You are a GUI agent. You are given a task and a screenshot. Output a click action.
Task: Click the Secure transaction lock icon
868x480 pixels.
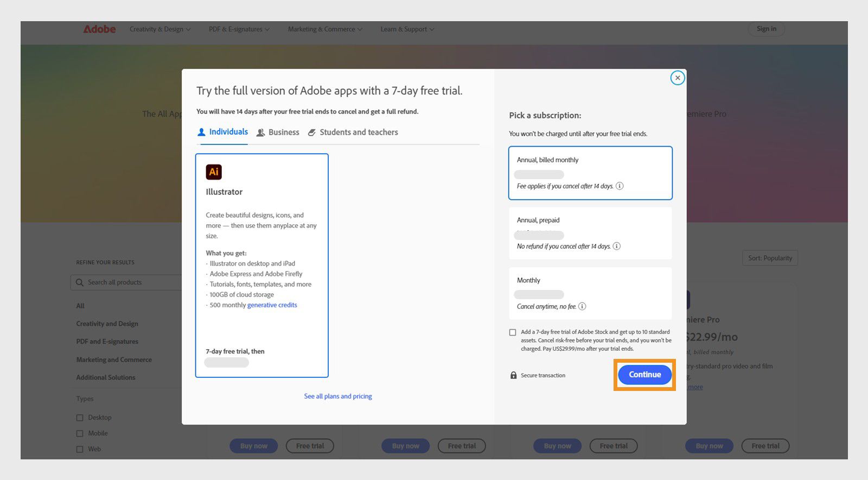coord(513,375)
